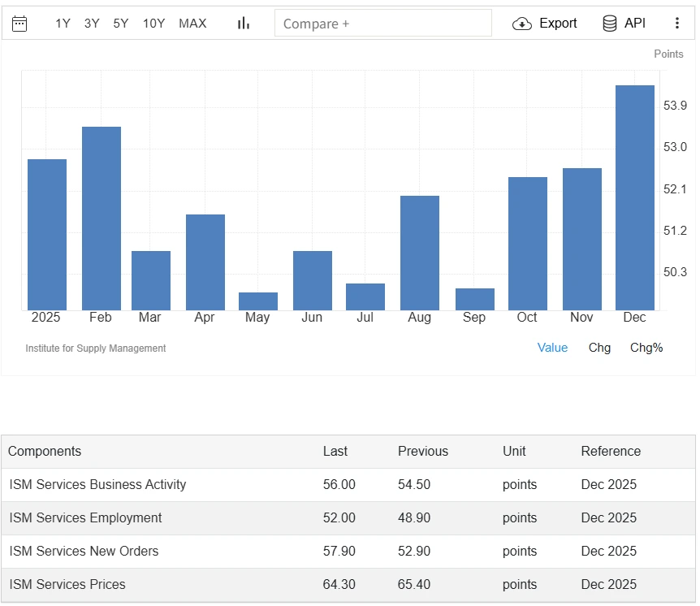The image size is (700, 606).
Task: Click the 56.00 Last value
Action: click(x=339, y=484)
